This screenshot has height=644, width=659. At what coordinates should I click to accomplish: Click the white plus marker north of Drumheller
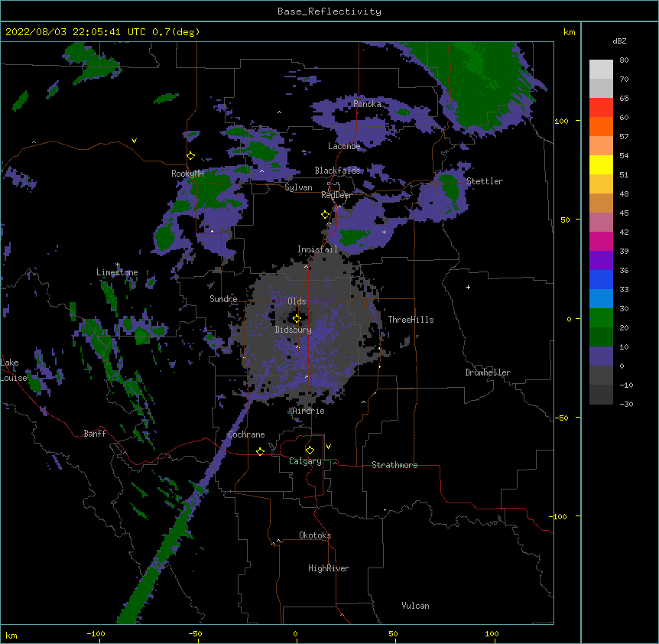[x=468, y=287]
